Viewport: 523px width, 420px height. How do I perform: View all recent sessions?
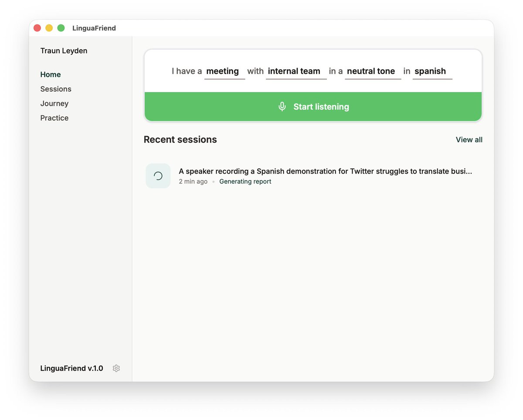point(469,140)
